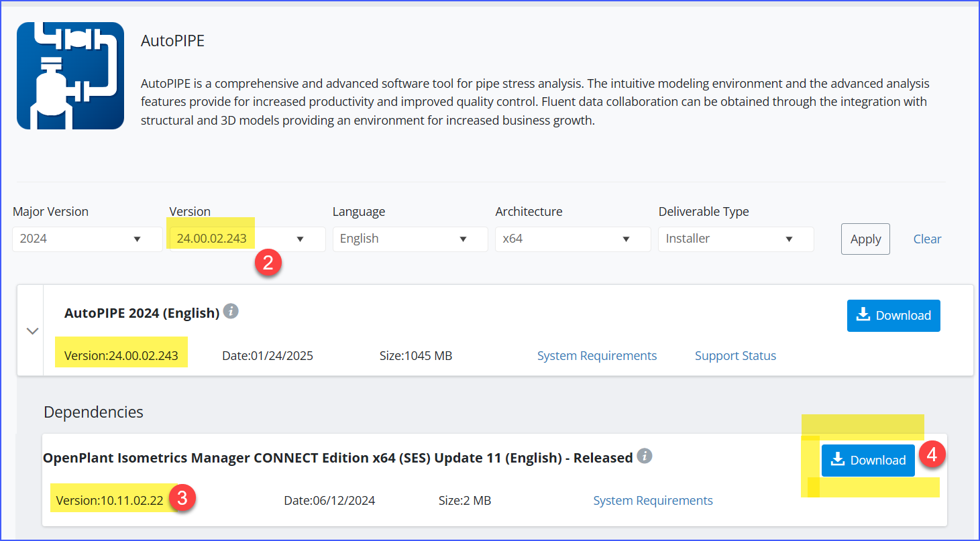Click the info icon beside OpenPlant Isometrics Manager title
Screen dimensions: 980x541
point(644,456)
